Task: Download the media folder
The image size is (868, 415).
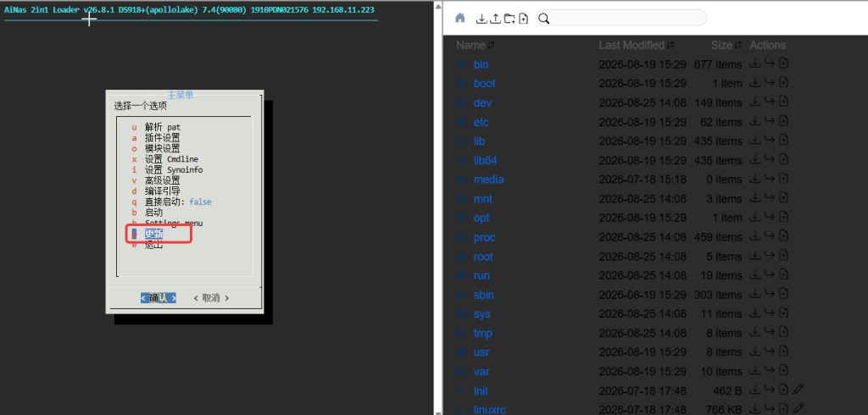Action: point(754,179)
